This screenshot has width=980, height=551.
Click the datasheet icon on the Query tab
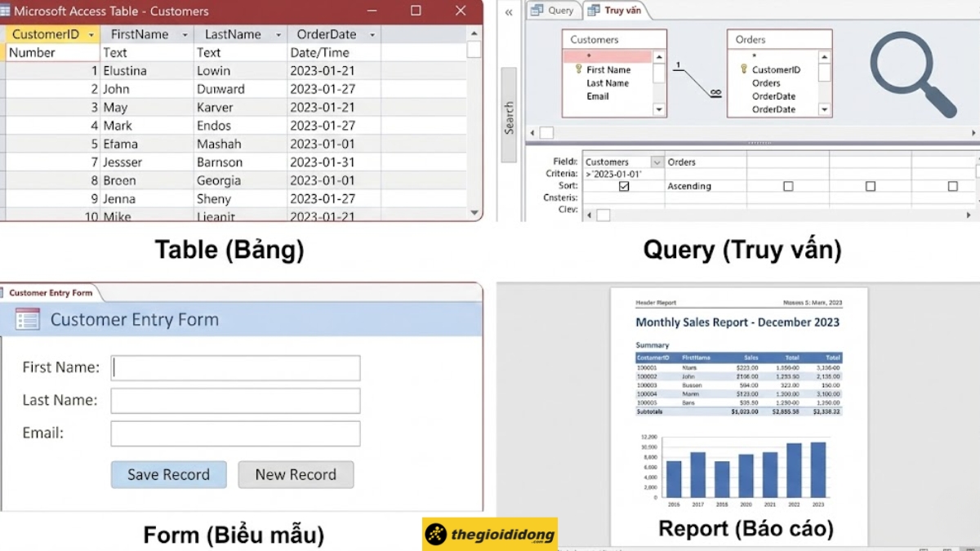536,11
